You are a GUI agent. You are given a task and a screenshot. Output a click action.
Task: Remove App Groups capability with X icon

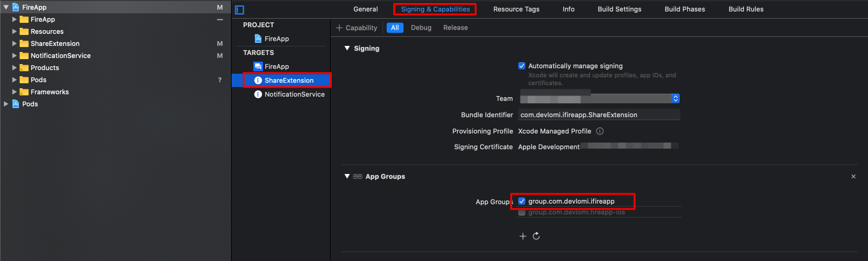click(x=853, y=176)
